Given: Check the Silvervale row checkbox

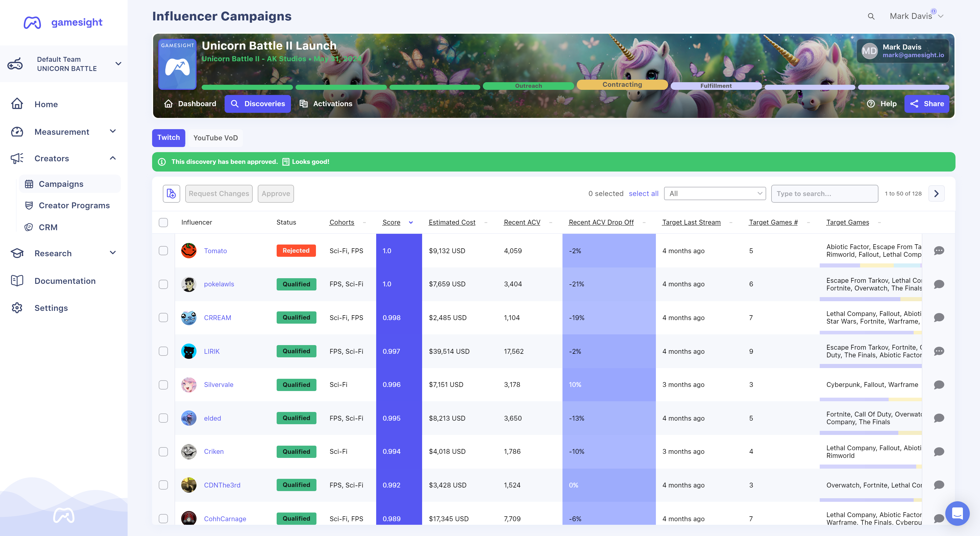Looking at the screenshot, I should [163, 385].
